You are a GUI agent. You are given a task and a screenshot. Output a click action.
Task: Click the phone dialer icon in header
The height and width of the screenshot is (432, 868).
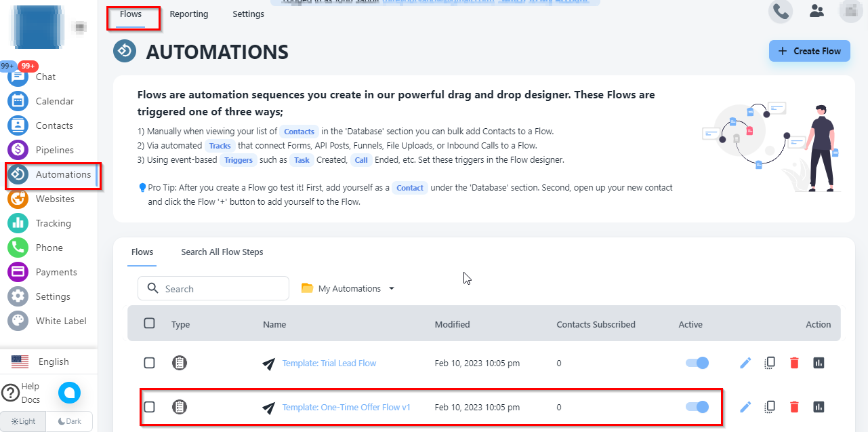click(x=780, y=12)
